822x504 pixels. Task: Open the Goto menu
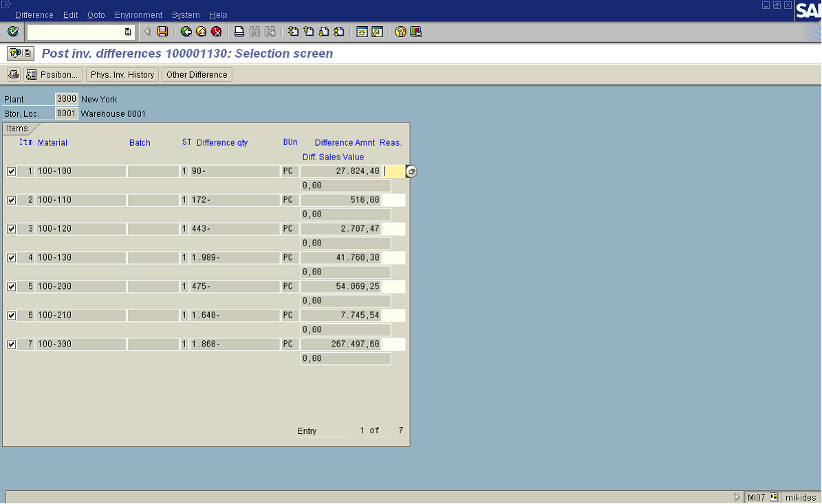pos(96,15)
